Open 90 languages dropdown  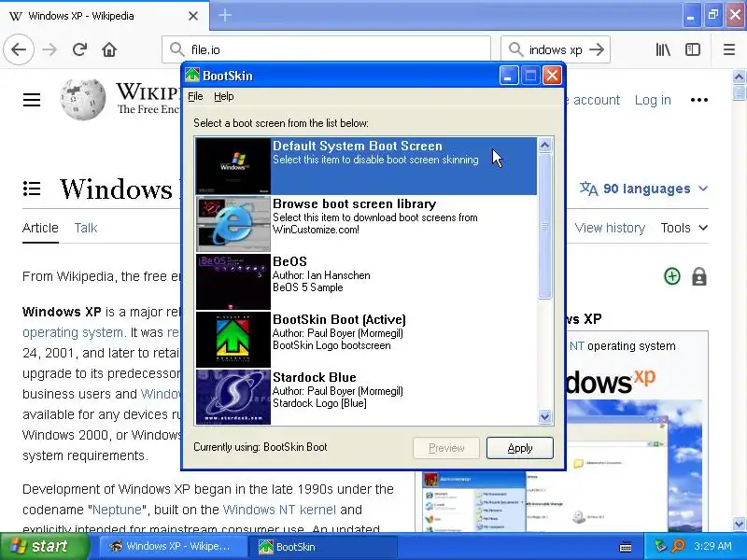[x=643, y=189]
